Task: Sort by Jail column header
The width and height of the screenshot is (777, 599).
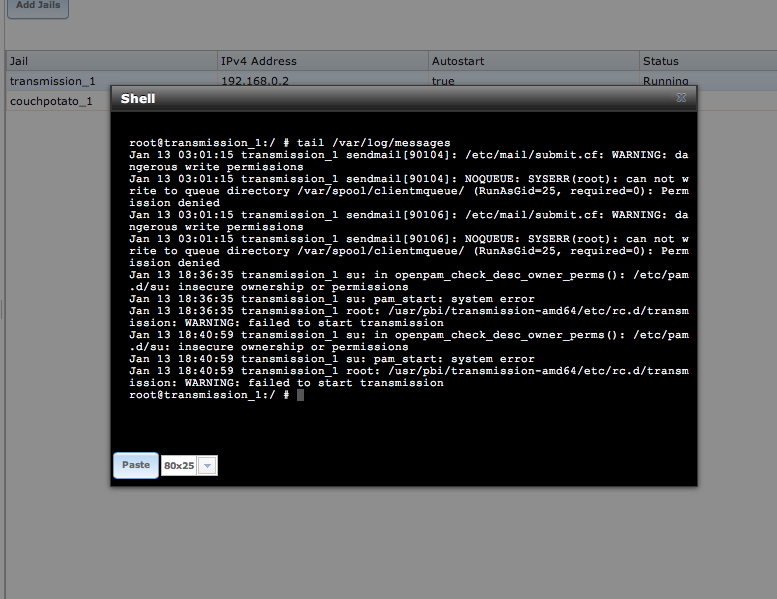Action: coord(111,61)
